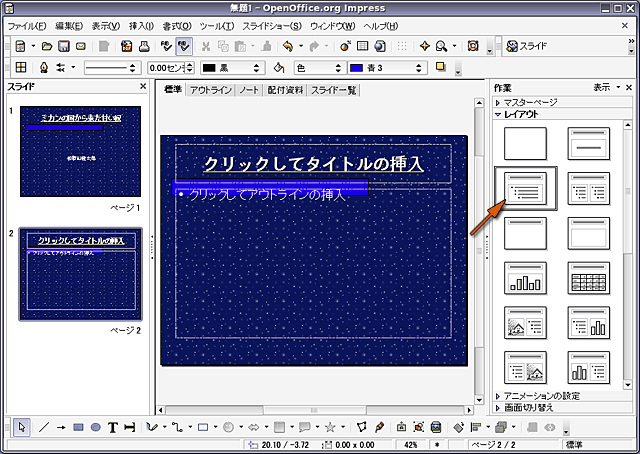The width and height of the screenshot is (640, 454).
Task: Activate the Text tool (T icon)
Action: pyautogui.click(x=113, y=427)
